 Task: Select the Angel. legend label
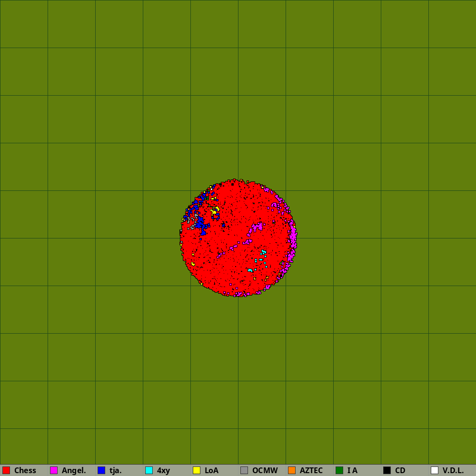pyautogui.click(x=74, y=471)
